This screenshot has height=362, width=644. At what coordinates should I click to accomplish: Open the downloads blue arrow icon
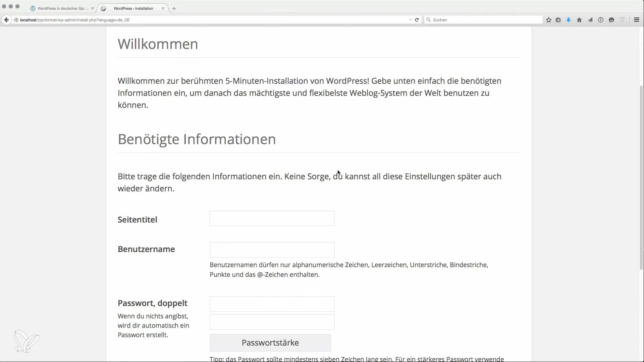(x=569, y=20)
